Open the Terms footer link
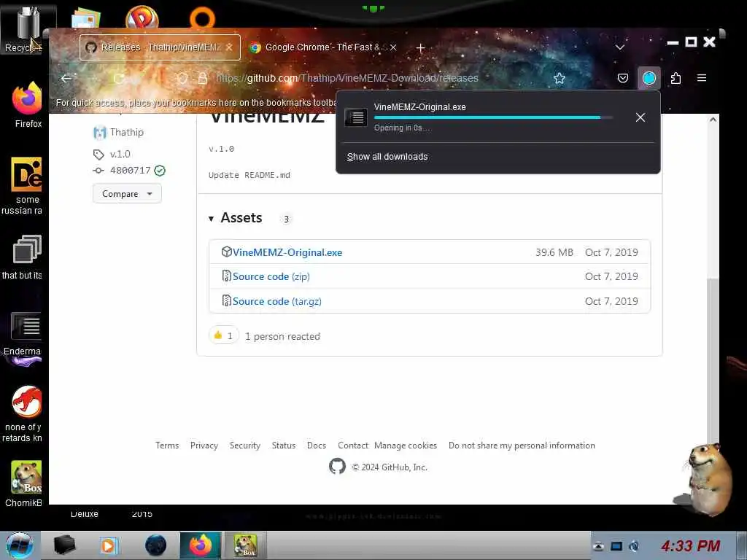Screen dimensions: 747x560 pos(167,446)
